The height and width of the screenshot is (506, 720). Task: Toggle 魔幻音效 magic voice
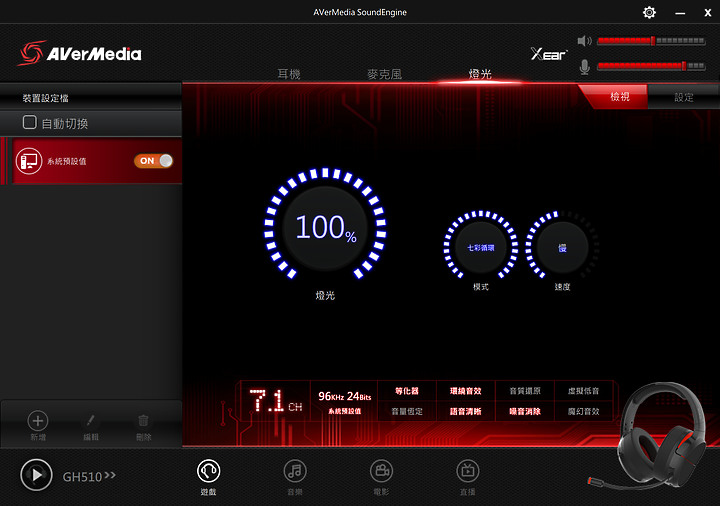coord(584,411)
